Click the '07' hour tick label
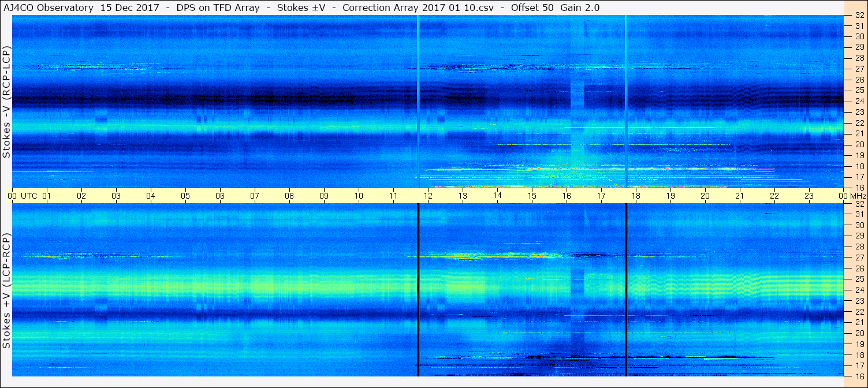Image resolution: width=868 pixels, height=388 pixels. pos(255,196)
